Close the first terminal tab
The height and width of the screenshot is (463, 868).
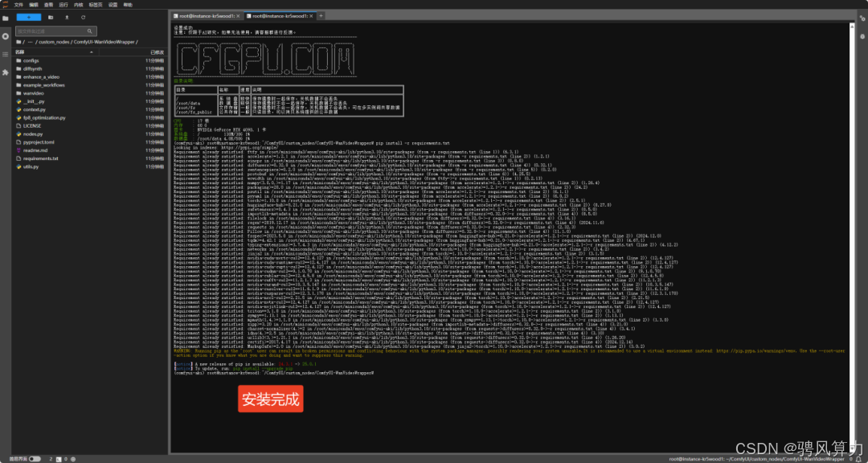coord(238,16)
